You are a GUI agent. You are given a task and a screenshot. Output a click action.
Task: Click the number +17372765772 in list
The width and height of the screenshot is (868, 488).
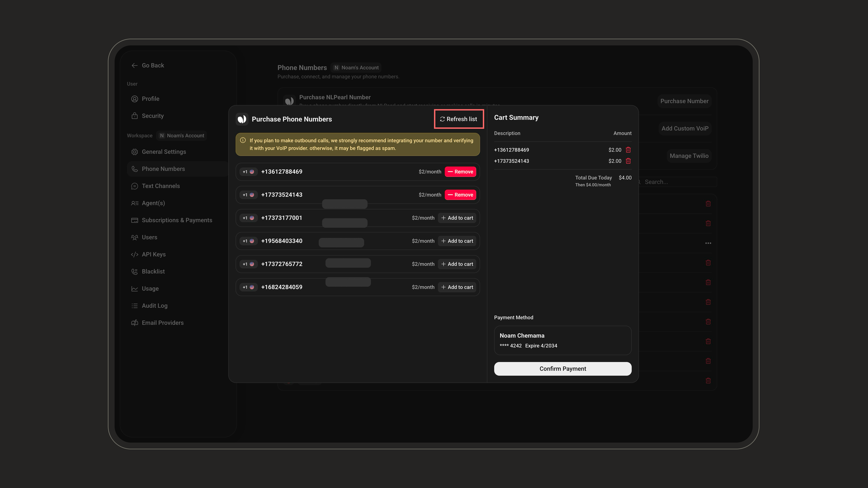pyautogui.click(x=281, y=264)
